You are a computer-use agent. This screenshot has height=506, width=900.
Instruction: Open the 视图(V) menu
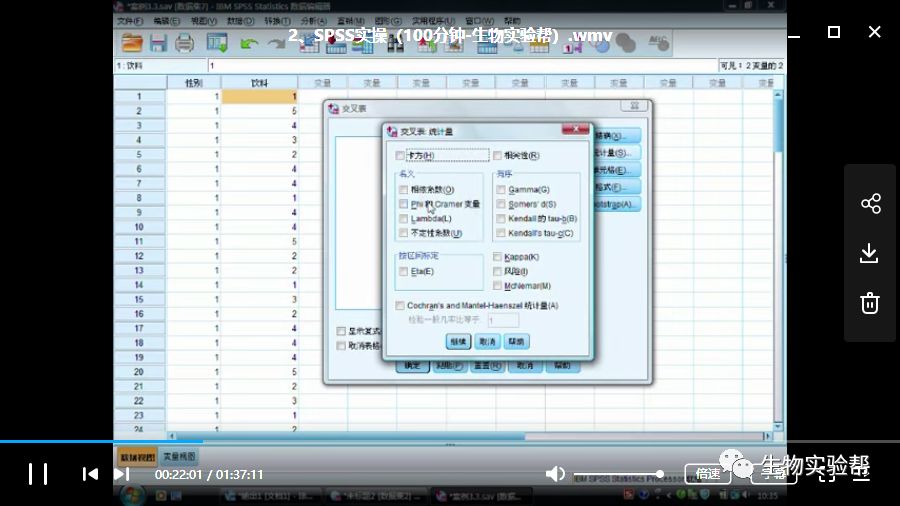click(x=204, y=21)
